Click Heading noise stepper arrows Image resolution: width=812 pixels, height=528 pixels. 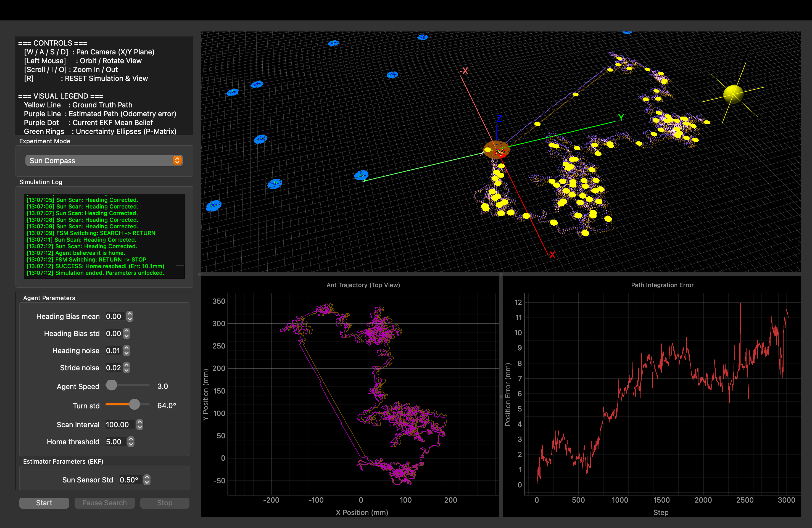pos(126,351)
